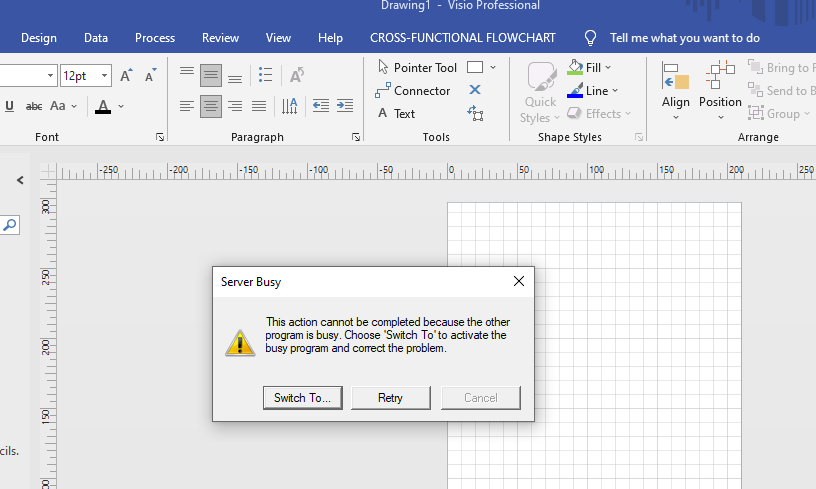Justify the paragraph text

point(259,106)
